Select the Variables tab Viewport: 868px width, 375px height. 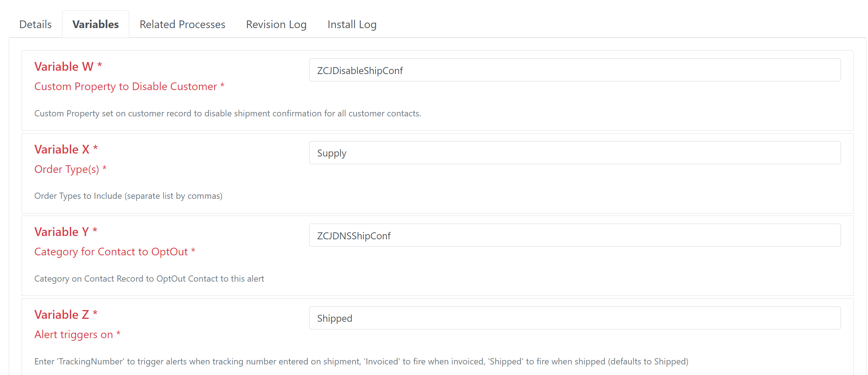pyautogui.click(x=96, y=24)
